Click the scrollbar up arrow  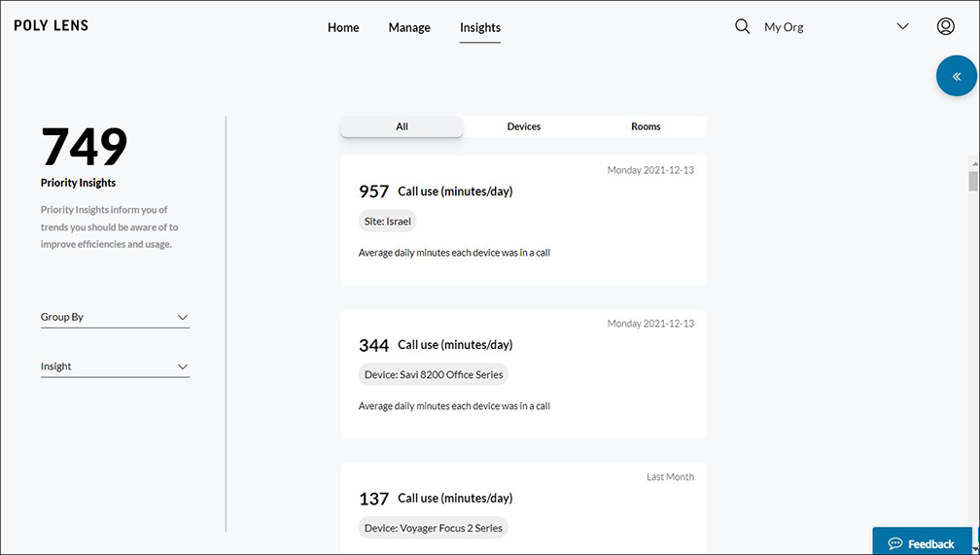coord(974,163)
